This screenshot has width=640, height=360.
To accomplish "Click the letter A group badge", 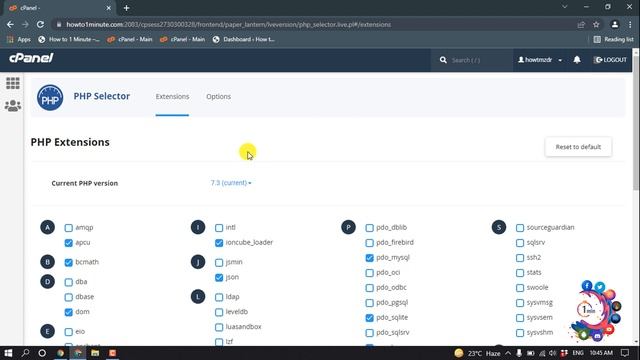I will [x=47, y=227].
